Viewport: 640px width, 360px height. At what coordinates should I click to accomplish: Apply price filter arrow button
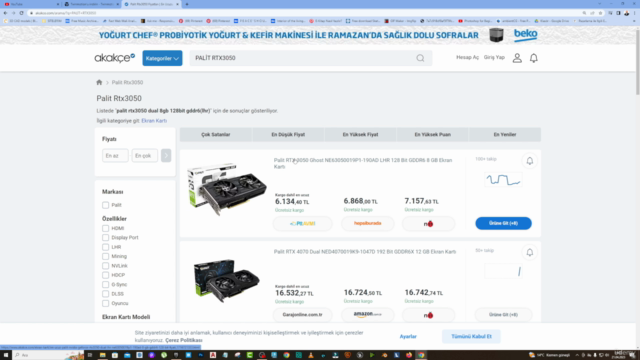click(166, 156)
